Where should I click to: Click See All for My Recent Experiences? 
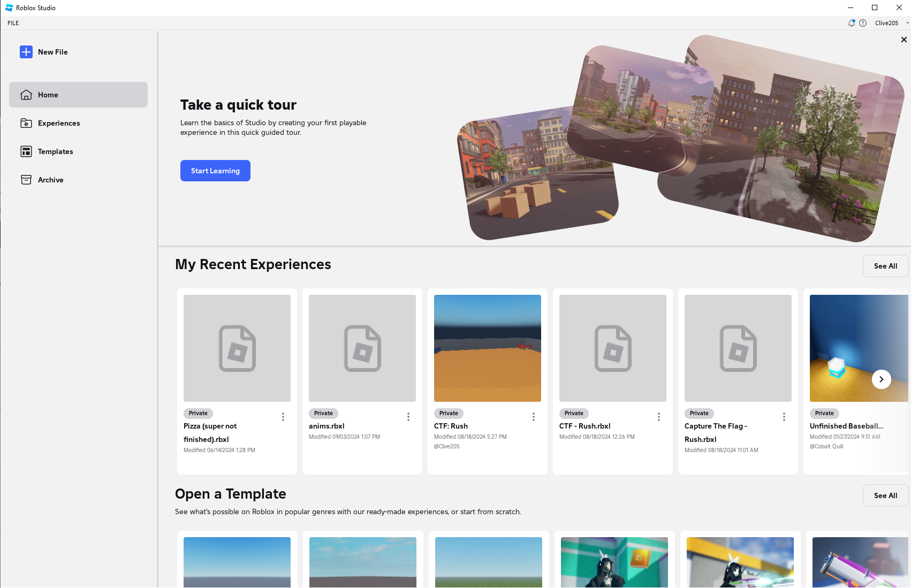tap(885, 266)
